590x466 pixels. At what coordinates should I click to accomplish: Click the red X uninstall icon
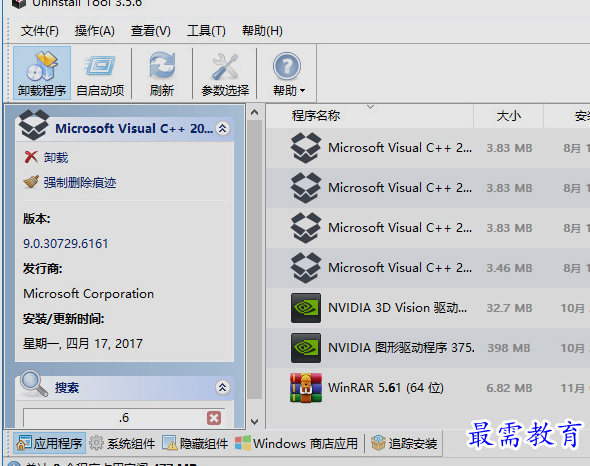click(31, 157)
